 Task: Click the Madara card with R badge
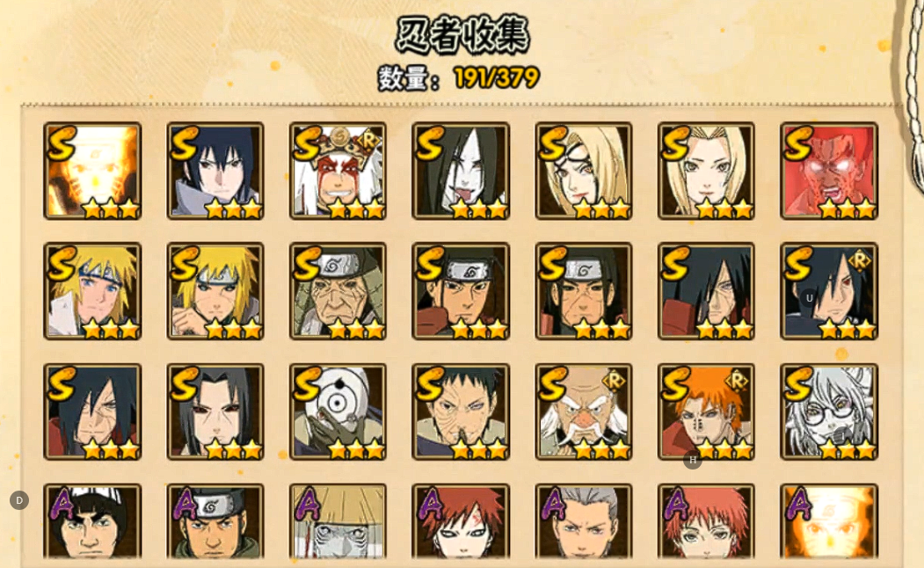click(829, 291)
